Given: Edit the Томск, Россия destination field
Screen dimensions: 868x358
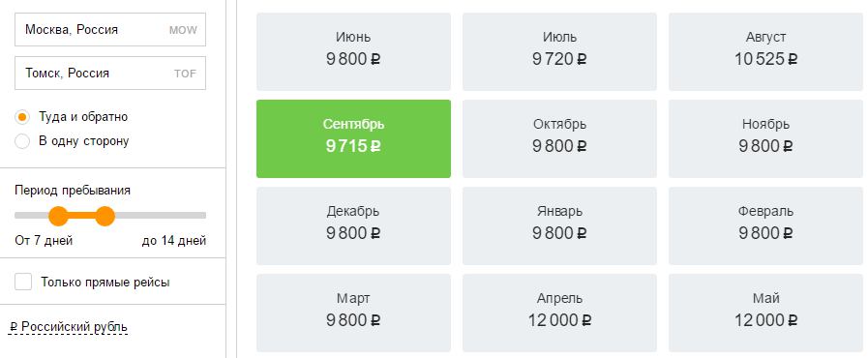Looking at the screenshot, I should click(x=110, y=73).
